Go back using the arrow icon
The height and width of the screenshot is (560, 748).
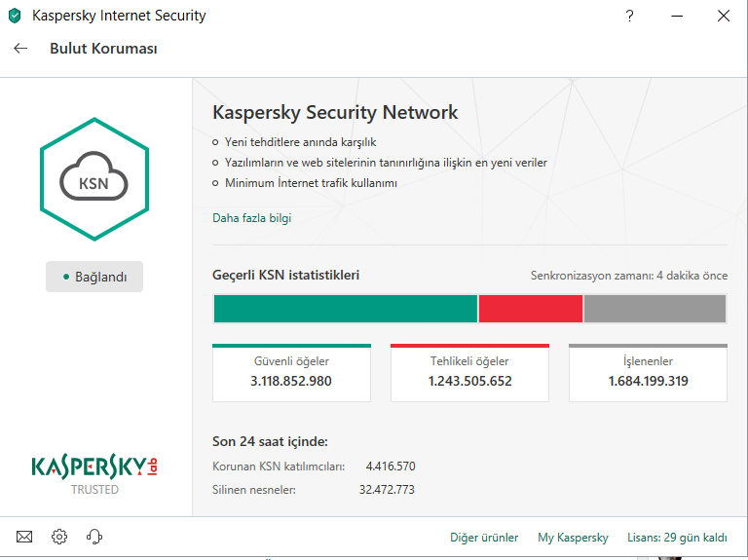[20, 49]
